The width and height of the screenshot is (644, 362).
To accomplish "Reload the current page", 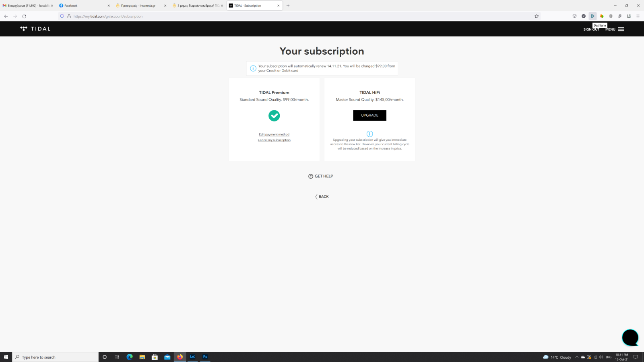I will point(24,16).
